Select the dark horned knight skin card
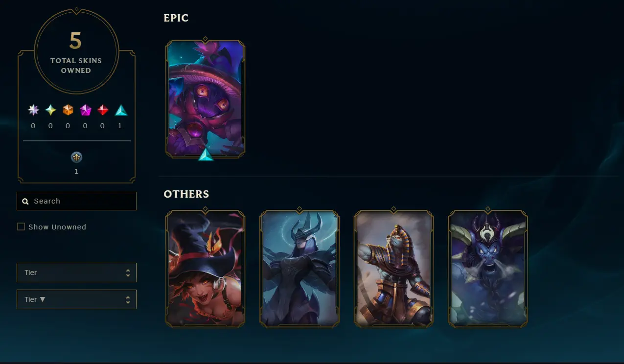The width and height of the screenshot is (624, 364). [x=300, y=269]
